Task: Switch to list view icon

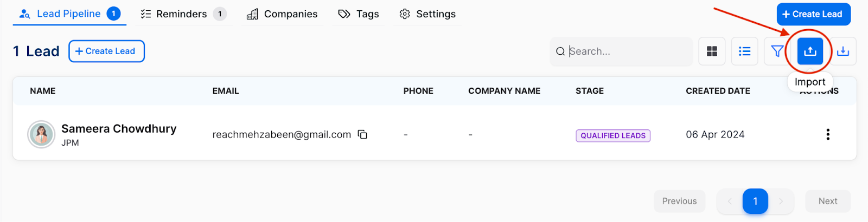Action: click(x=745, y=51)
